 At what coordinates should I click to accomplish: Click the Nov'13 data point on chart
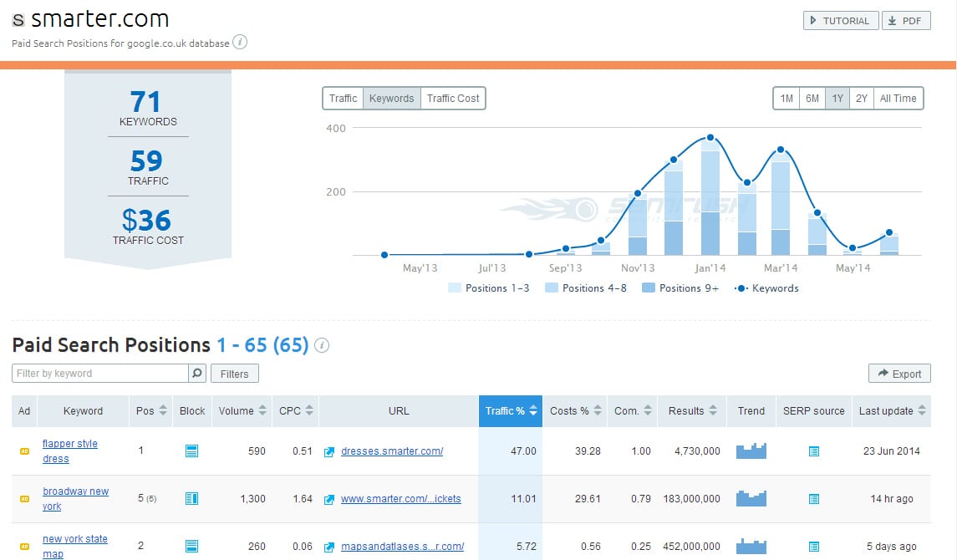tap(637, 193)
